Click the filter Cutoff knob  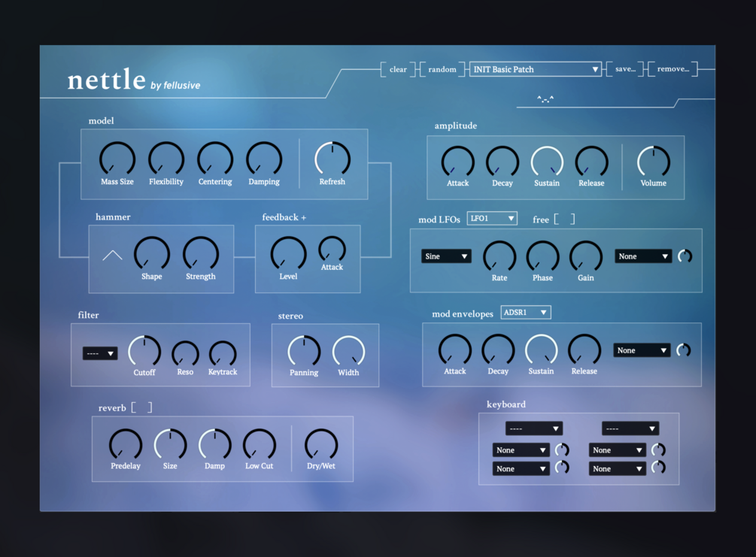[144, 351]
